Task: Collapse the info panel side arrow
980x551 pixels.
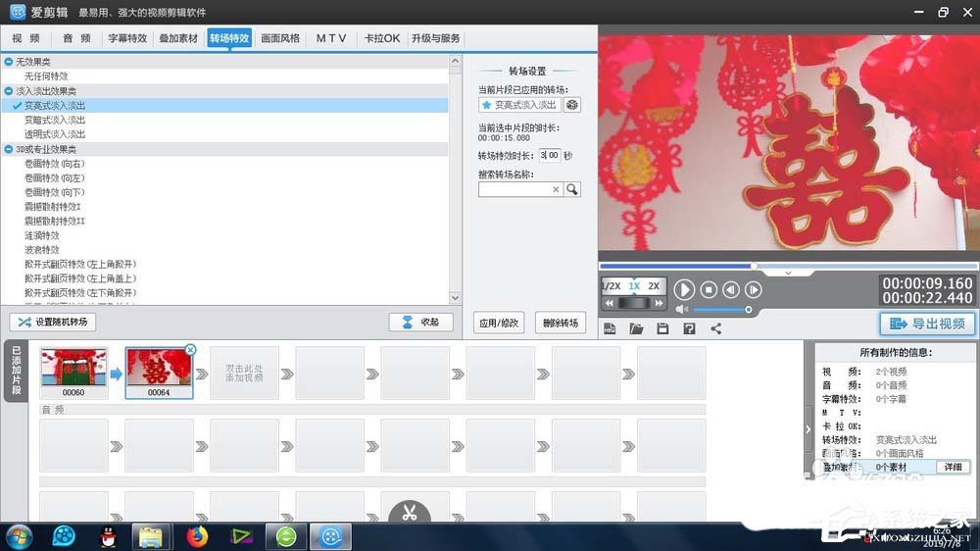Action: pos(808,429)
